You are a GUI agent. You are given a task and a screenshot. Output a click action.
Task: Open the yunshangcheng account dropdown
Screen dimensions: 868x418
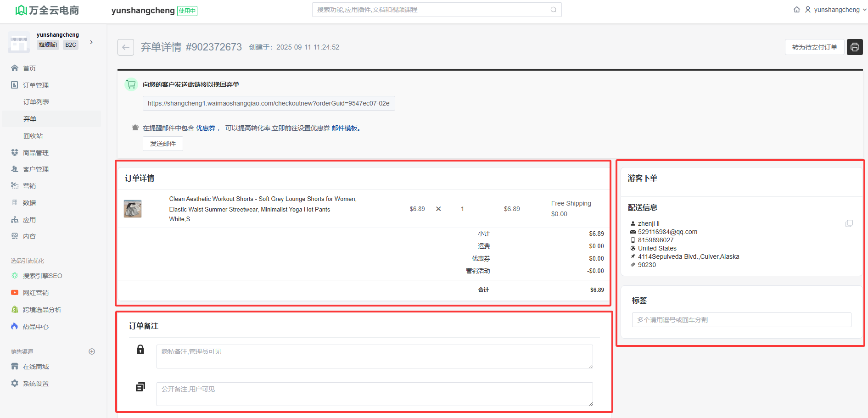[x=836, y=10]
